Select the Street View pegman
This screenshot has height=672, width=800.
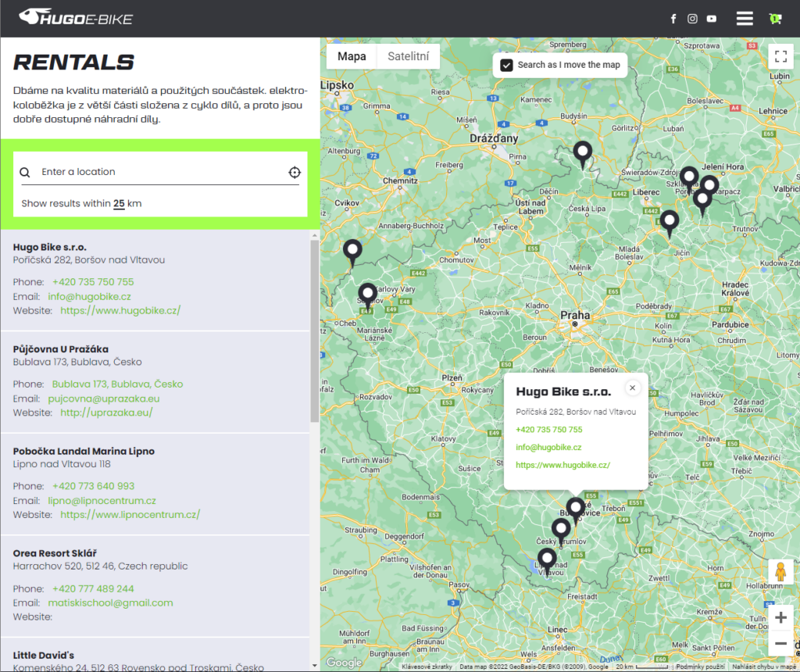780,571
